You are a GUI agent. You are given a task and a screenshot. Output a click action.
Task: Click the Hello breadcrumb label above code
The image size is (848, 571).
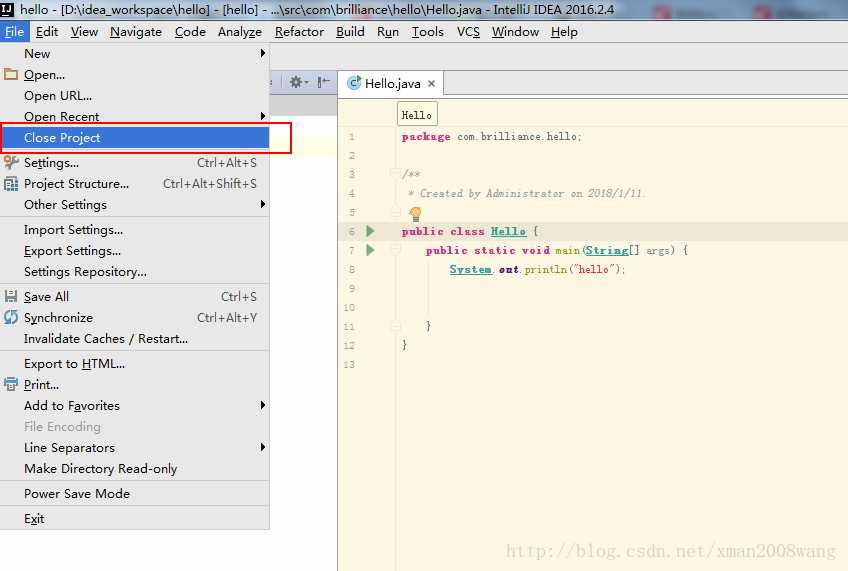pyautogui.click(x=417, y=115)
